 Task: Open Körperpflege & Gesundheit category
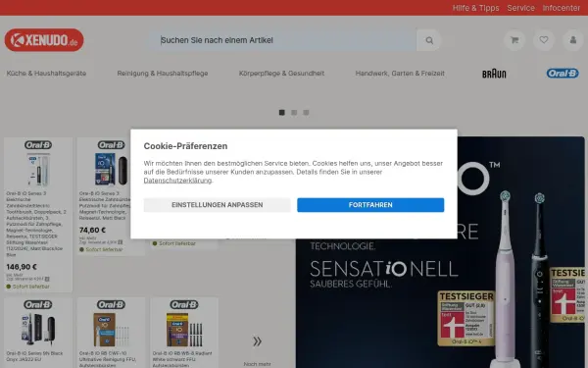coord(281,74)
